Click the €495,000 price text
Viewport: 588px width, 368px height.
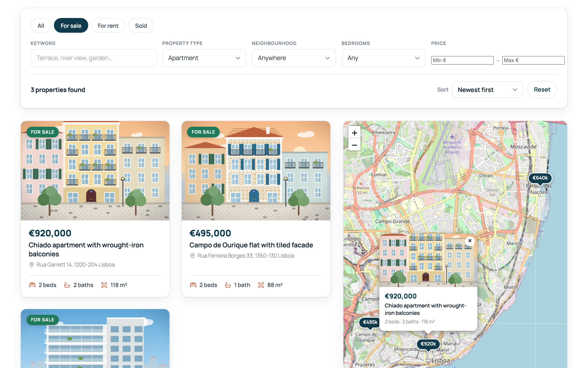coord(210,233)
